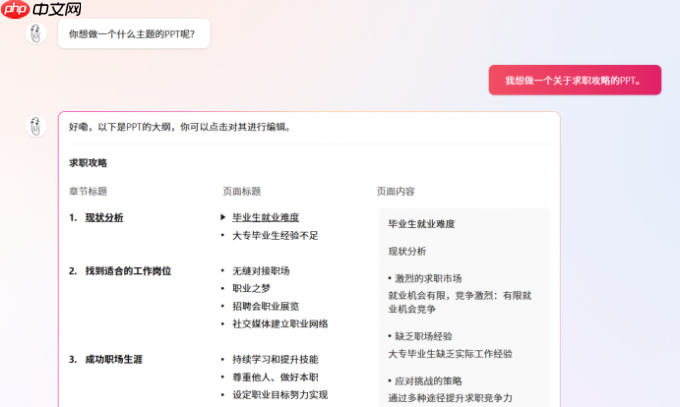This screenshot has height=407, width=680.
Task: Edit text 大专毕业生缺乏实际工作经验
Action: point(450,354)
